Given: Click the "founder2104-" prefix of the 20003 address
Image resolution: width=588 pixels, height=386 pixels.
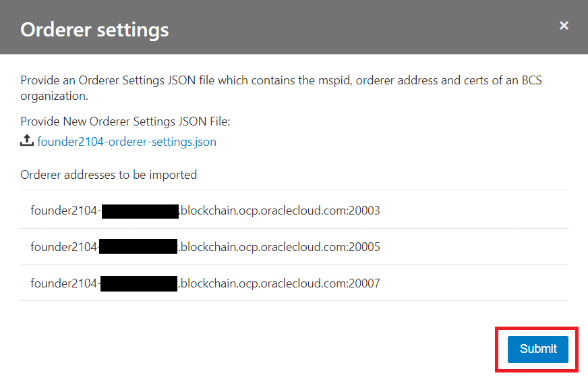Looking at the screenshot, I should click(65, 211).
